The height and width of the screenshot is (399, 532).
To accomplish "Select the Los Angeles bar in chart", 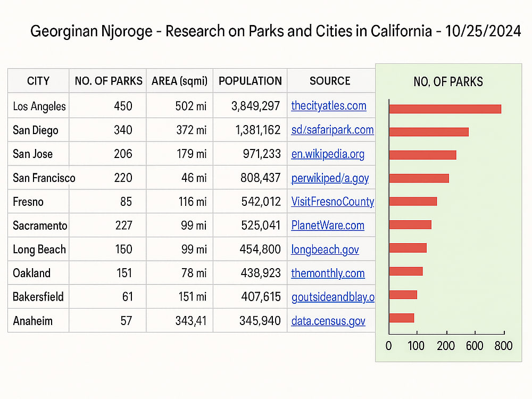I will 445,109.
